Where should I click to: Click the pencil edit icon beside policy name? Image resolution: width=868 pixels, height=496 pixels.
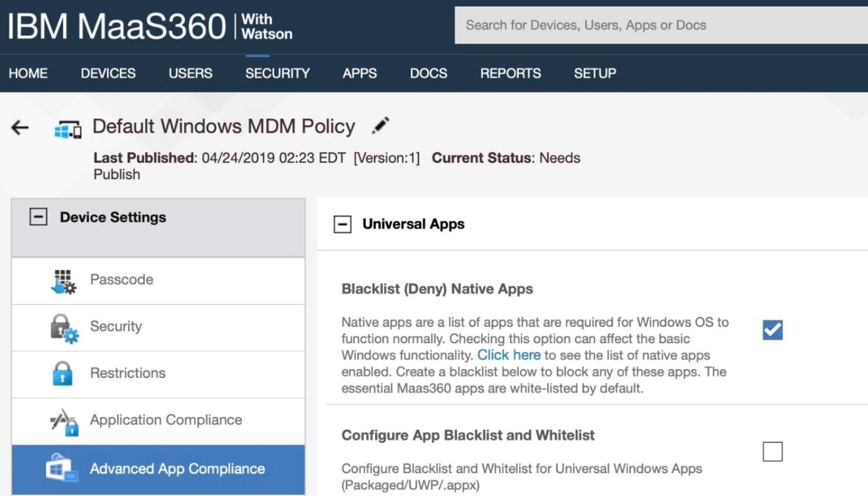click(x=381, y=125)
